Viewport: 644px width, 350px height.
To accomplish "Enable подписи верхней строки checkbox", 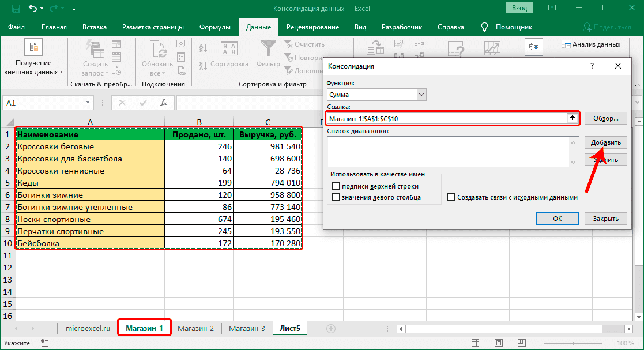I will tap(336, 186).
